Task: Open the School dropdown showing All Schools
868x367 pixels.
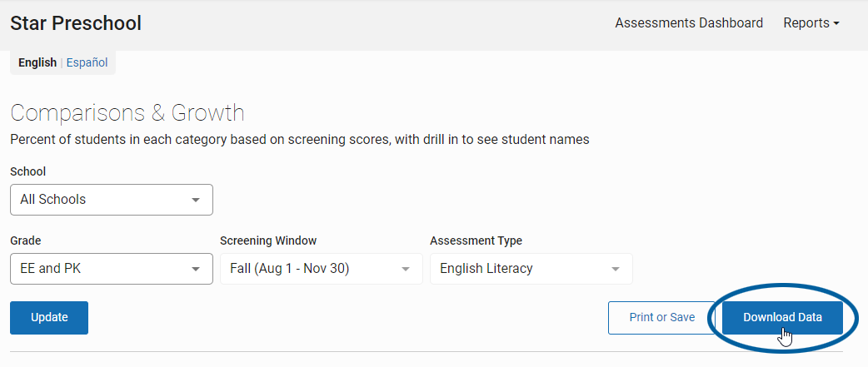Action: (112, 200)
